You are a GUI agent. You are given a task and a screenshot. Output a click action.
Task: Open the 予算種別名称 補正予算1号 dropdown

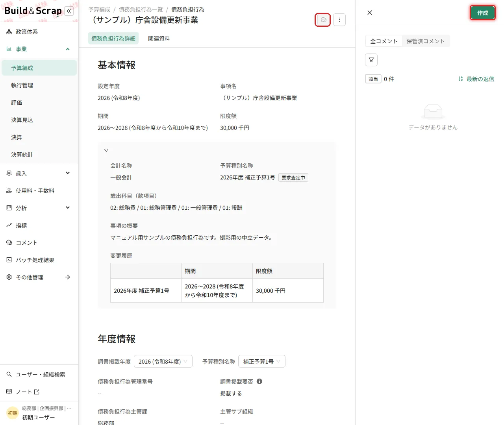coord(262,361)
